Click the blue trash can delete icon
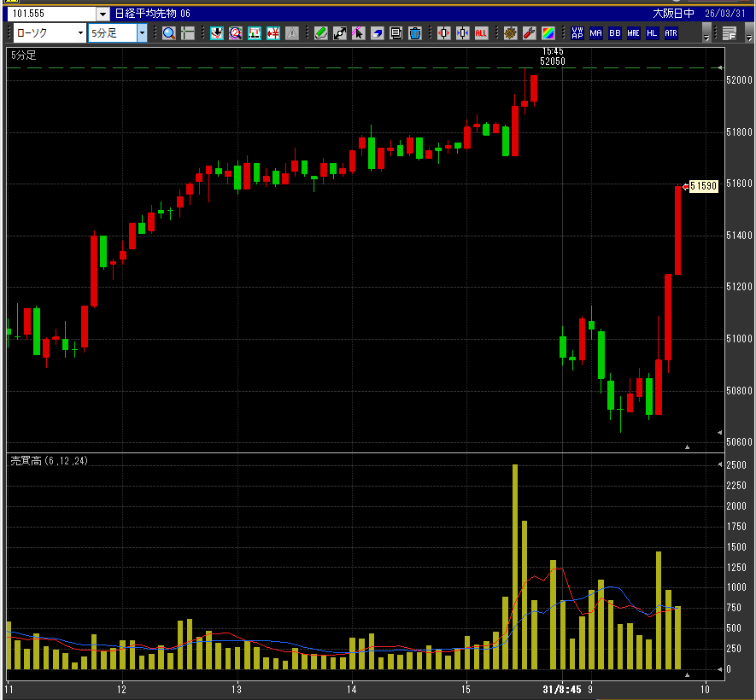Image resolution: width=756 pixels, height=700 pixels. click(x=414, y=33)
